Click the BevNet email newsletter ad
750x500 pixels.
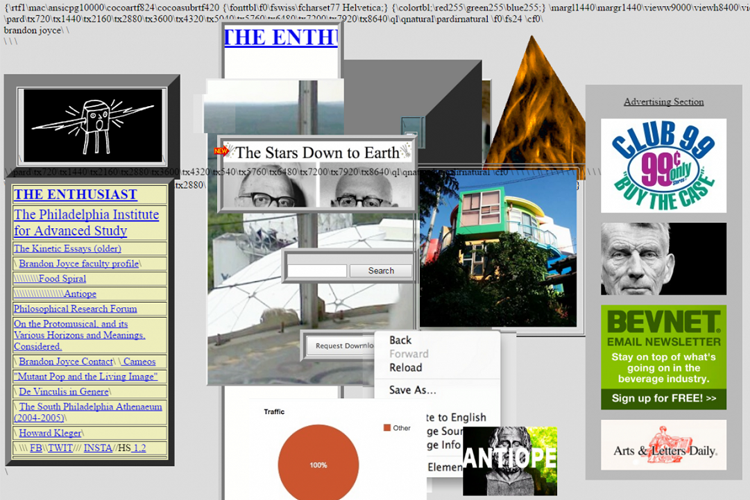(663, 357)
